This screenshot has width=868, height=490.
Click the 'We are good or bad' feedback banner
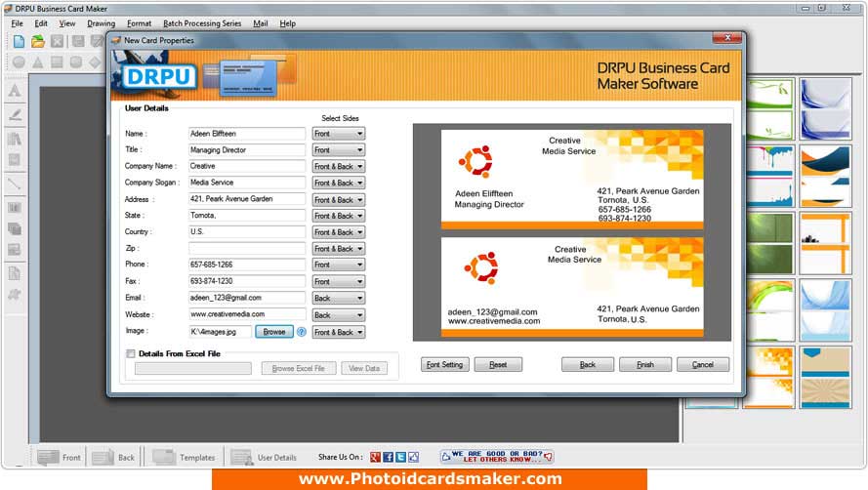coord(497,456)
